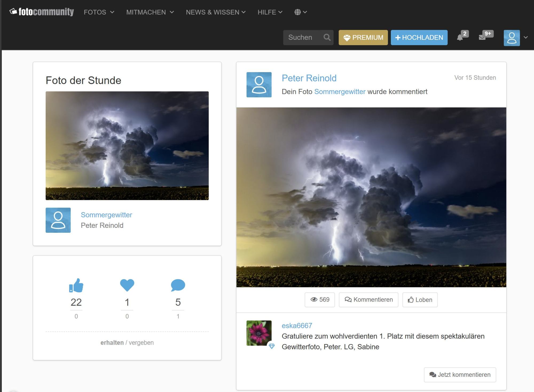Viewport: 534px width, 392px height.
Task: Click the HOCHLADEN upload button
Action: pos(419,37)
